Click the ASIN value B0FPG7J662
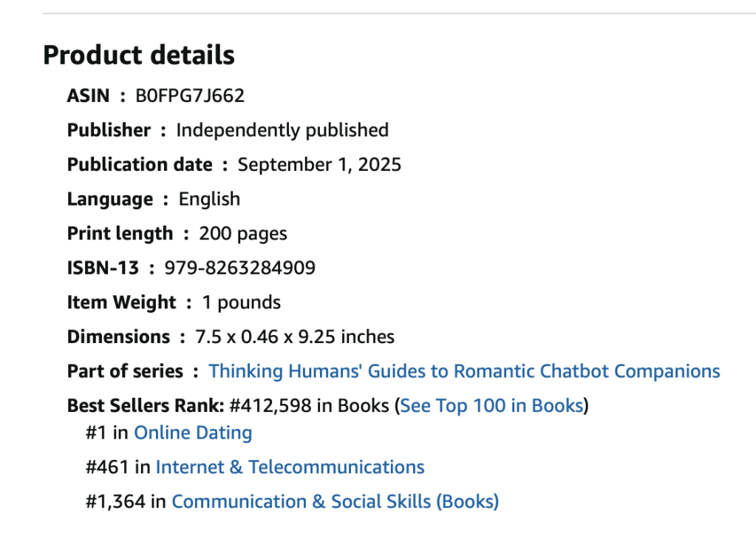756x545 pixels. 190,96
